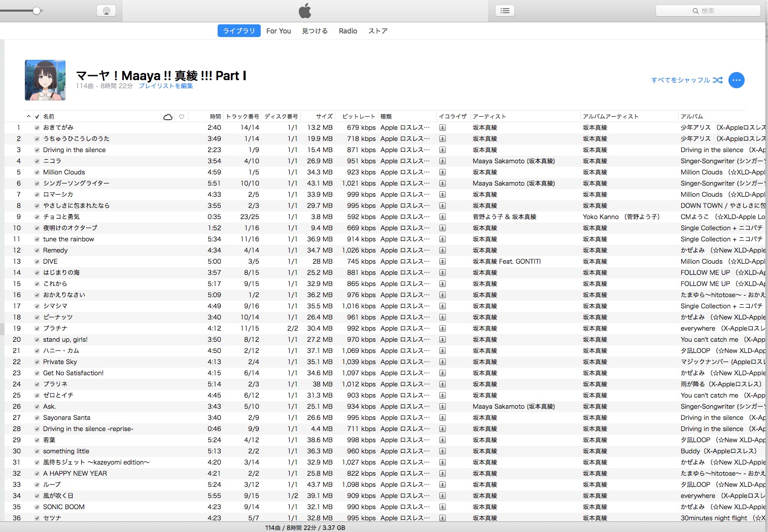Toggle sort order arrow in the header
Viewport: 768px width, 532px height.
click(28, 117)
